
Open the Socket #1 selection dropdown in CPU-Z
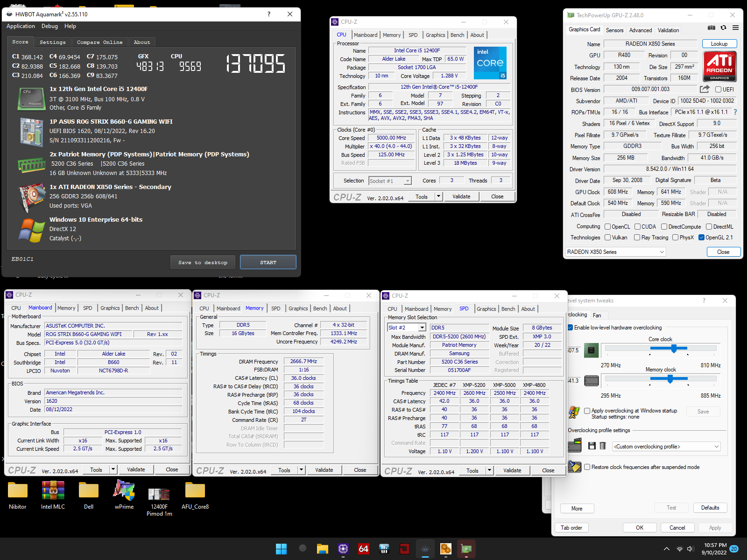[390, 181]
